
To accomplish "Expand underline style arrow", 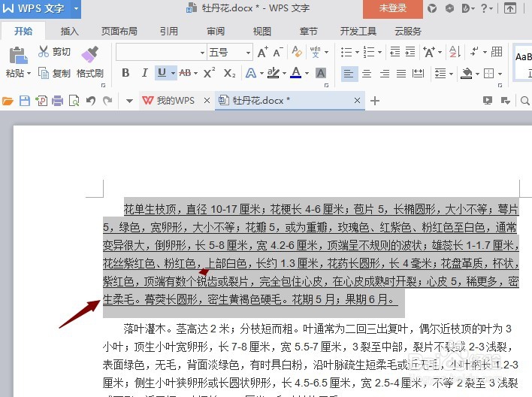I will point(173,73).
